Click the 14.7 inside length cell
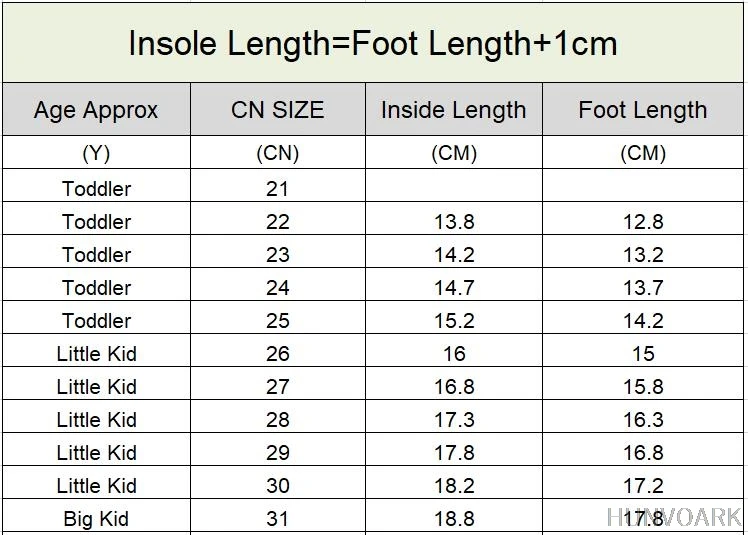 (453, 287)
